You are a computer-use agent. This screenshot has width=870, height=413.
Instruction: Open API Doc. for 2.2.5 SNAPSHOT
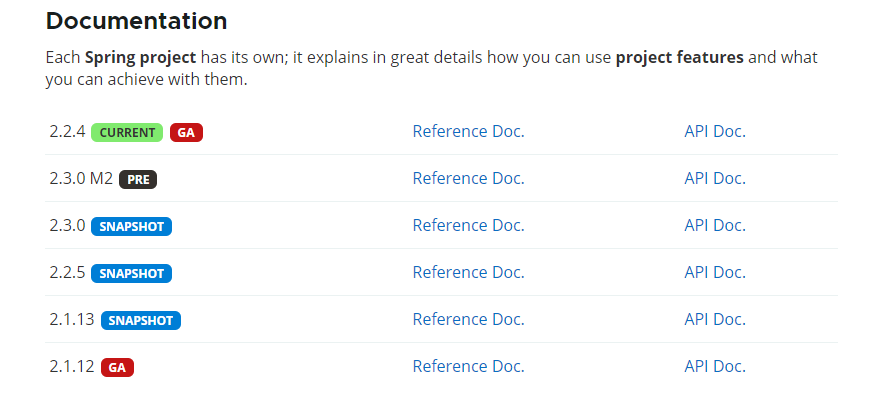coord(715,273)
